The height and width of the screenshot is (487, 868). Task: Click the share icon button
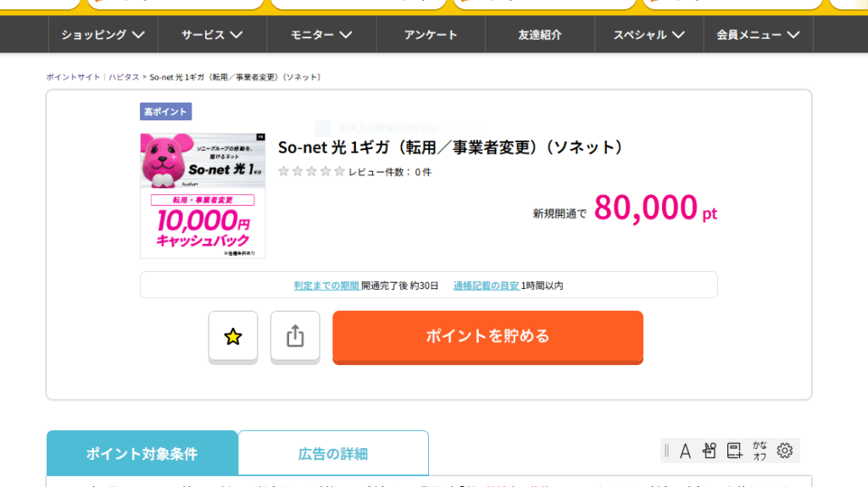click(x=295, y=336)
